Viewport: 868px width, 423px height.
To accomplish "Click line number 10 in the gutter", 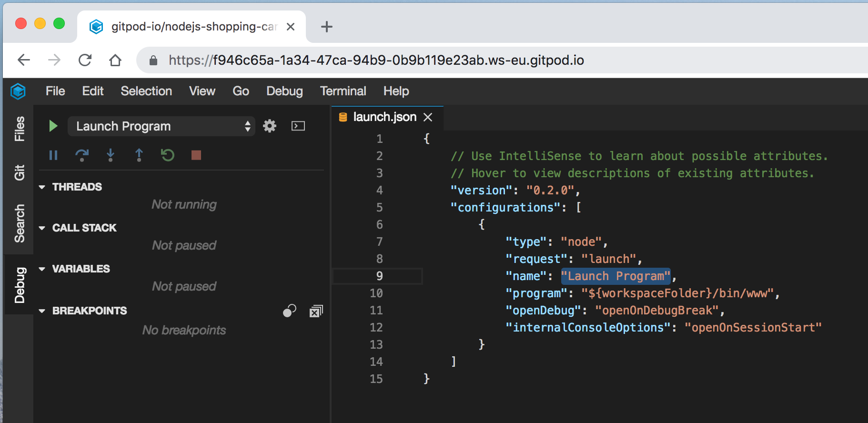I will (x=376, y=293).
